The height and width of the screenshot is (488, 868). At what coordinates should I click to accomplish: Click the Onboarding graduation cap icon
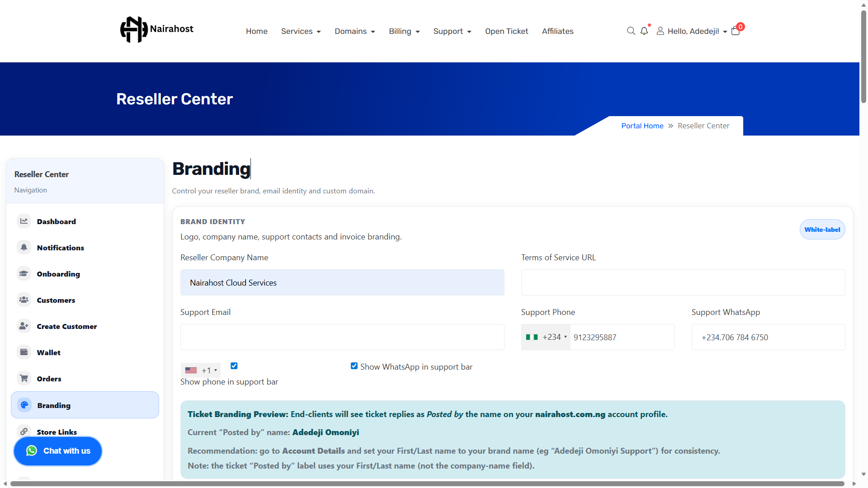click(x=24, y=274)
